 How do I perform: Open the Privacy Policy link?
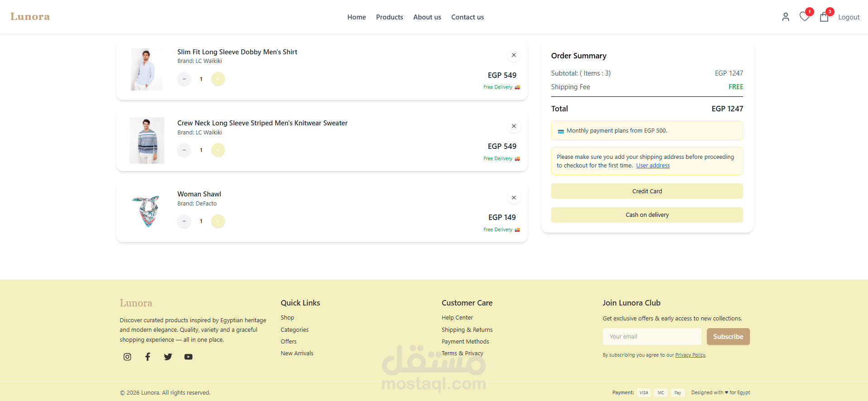tap(690, 355)
